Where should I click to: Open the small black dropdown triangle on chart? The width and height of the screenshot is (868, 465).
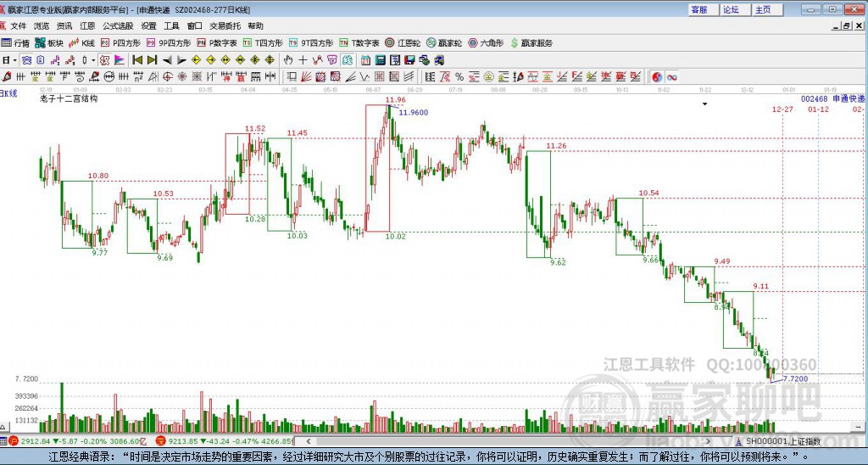pos(704,104)
